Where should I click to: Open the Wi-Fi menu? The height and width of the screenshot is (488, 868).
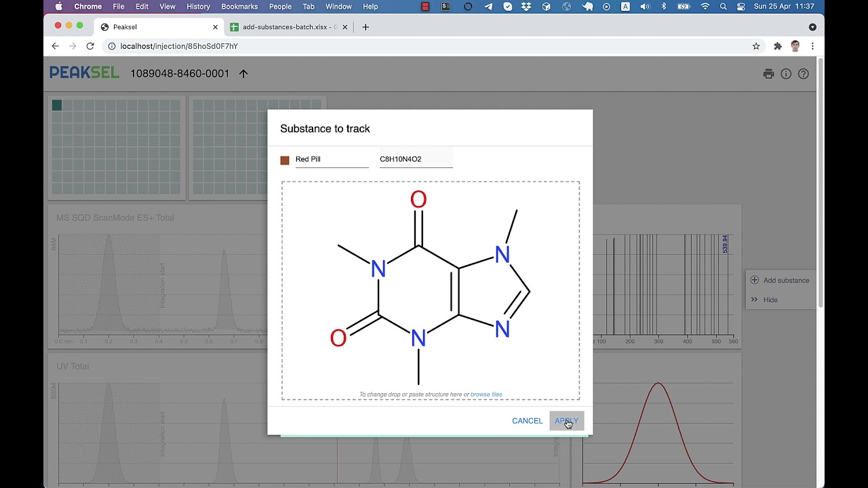pos(705,7)
